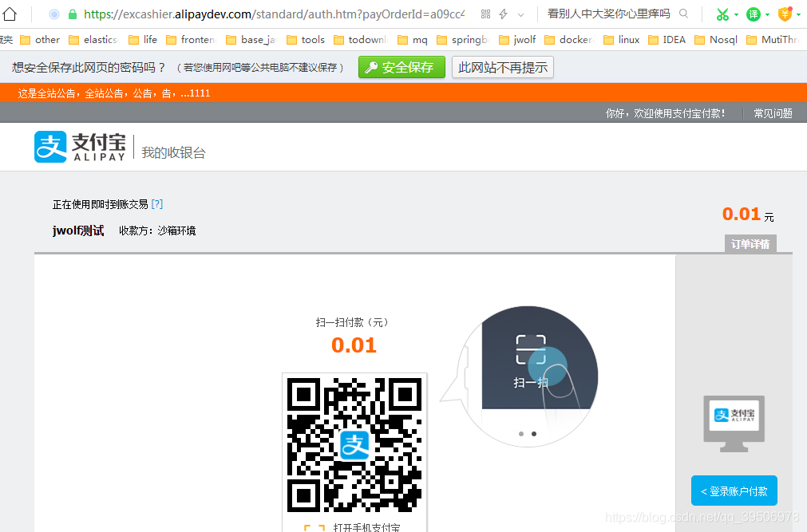
Task: Click 打开手机支付宝 text below QR code
Action: tap(366, 527)
